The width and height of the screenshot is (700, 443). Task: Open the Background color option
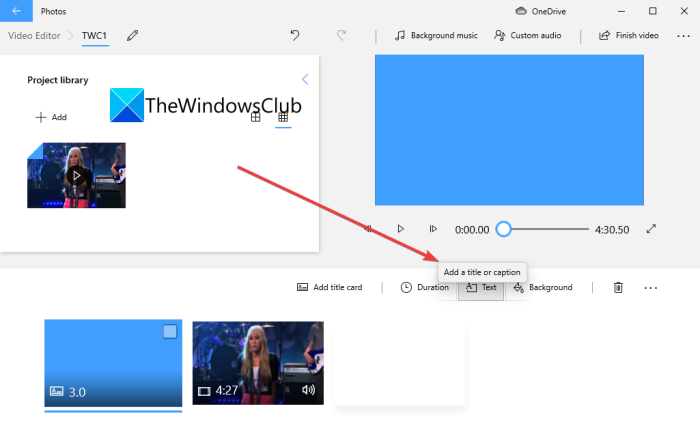point(543,287)
